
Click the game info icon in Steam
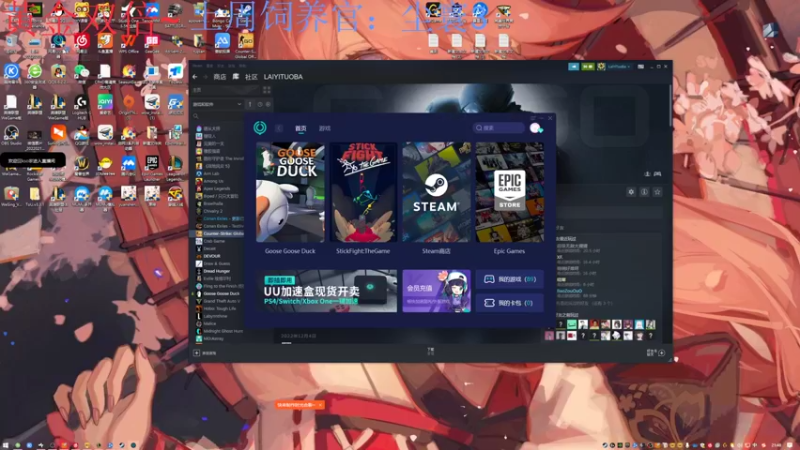[x=644, y=192]
